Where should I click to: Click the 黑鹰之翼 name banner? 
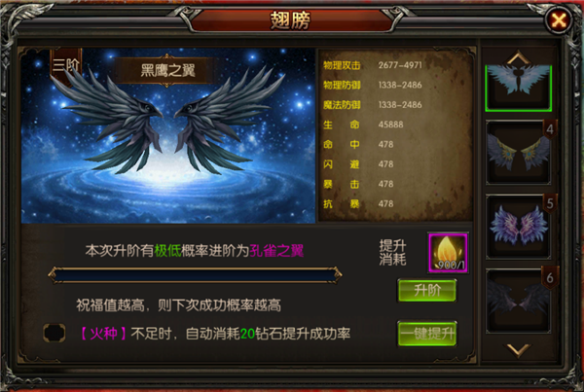167,70
